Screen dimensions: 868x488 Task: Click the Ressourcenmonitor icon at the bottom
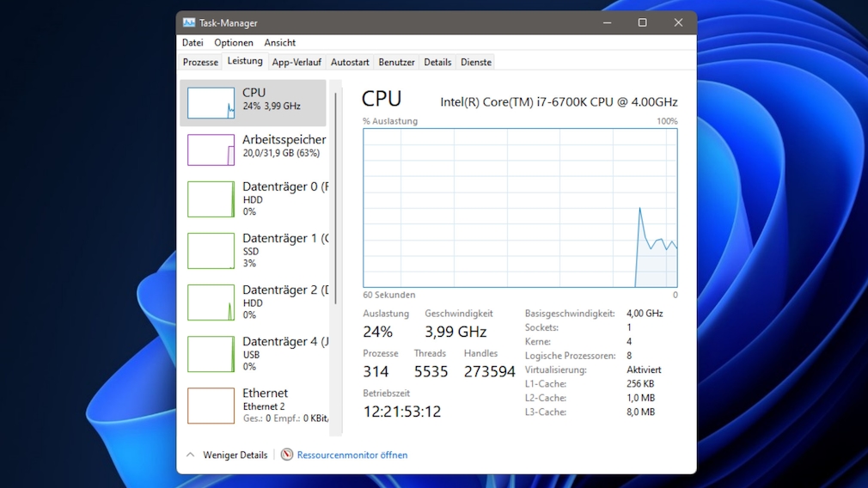287,454
